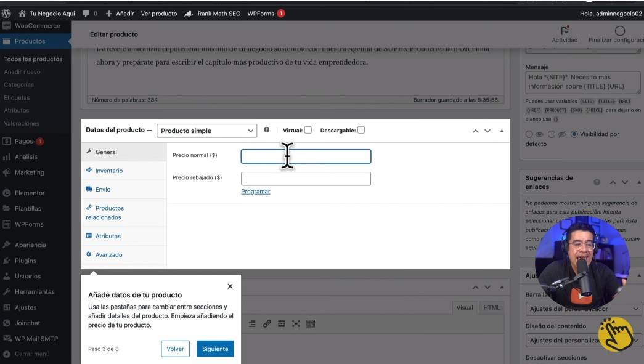The height and width of the screenshot is (364, 644).
Task: Move Datos del producto panel up
Action: (475, 131)
